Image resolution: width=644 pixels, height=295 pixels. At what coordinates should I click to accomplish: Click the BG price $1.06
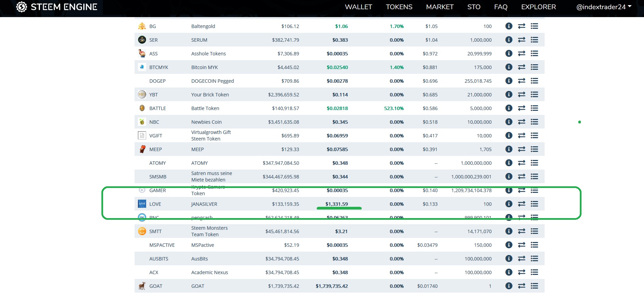click(341, 26)
